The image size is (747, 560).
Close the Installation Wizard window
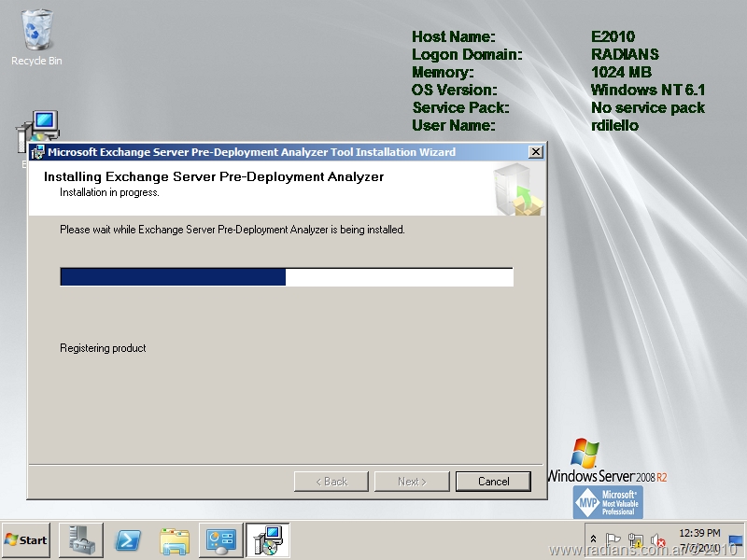(535, 152)
